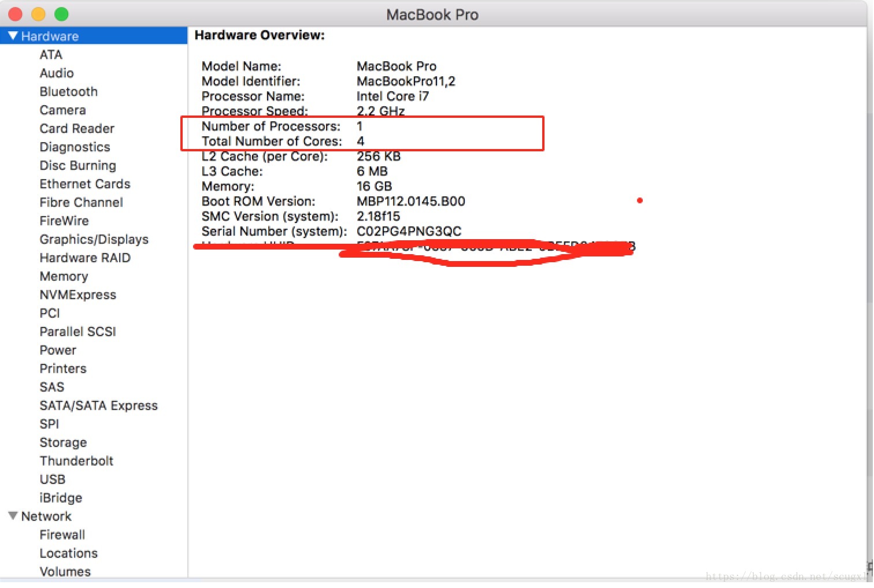Screen dimensions: 874x588
Task: Click the L3 Cache value 6 MB
Action: 372,171
